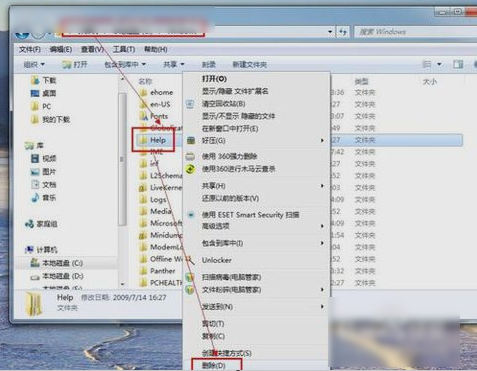Click the 好压 archive icon in context menu
Screen dimensions: 477x371
190,141
